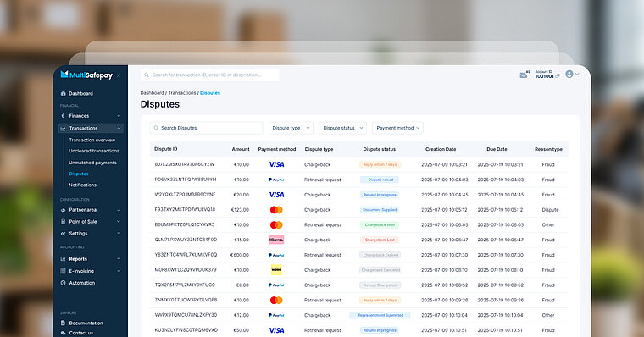Click the €600.00 amount cell
The image size is (644, 337).
[240, 255]
